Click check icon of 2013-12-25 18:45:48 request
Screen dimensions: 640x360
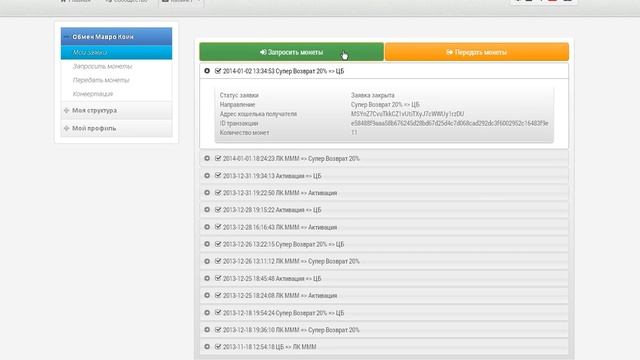(x=218, y=278)
